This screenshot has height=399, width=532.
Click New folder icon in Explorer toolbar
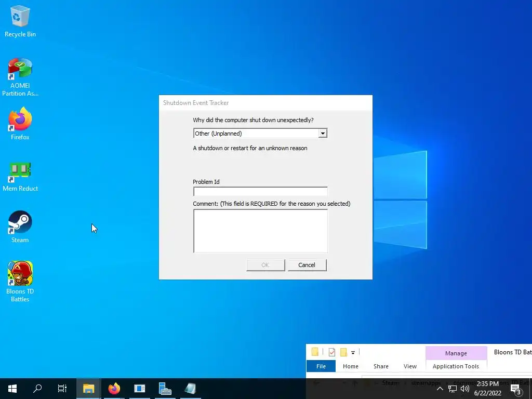click(x=343, y=352)
